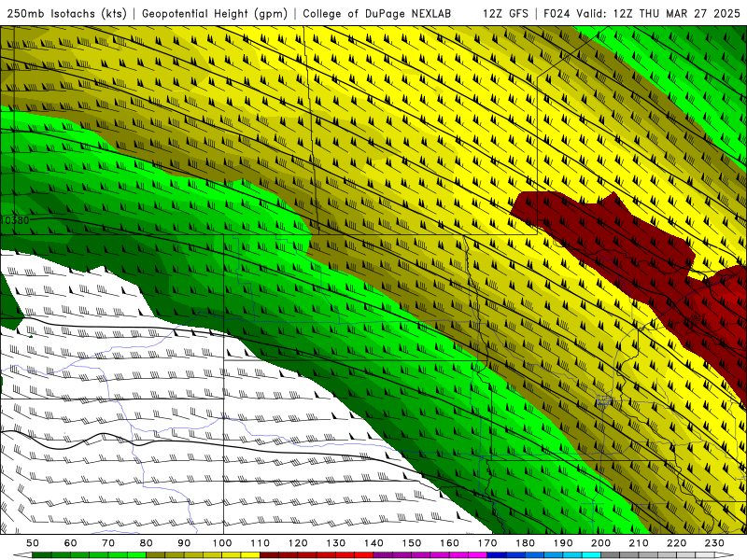Click the legend value '160'
The image size is (747, 560).
coord(449,543)
